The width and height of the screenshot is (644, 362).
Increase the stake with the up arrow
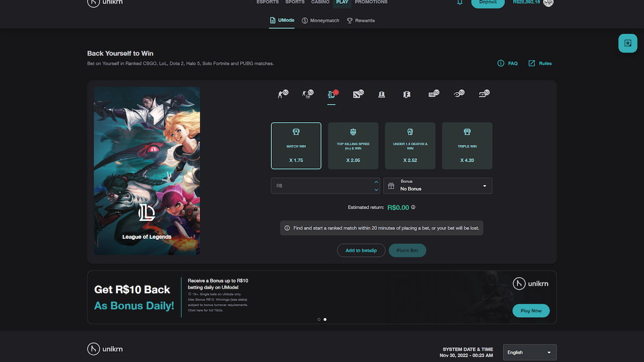coord(376,182)
